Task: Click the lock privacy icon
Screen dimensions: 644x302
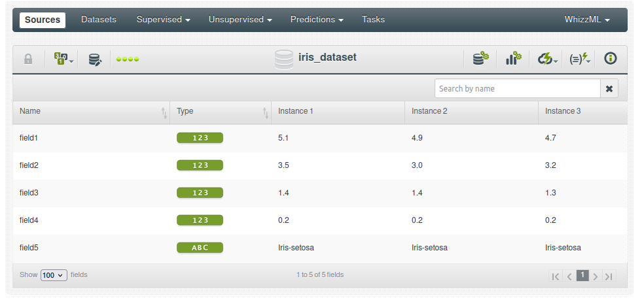Action: pos(28,59)
